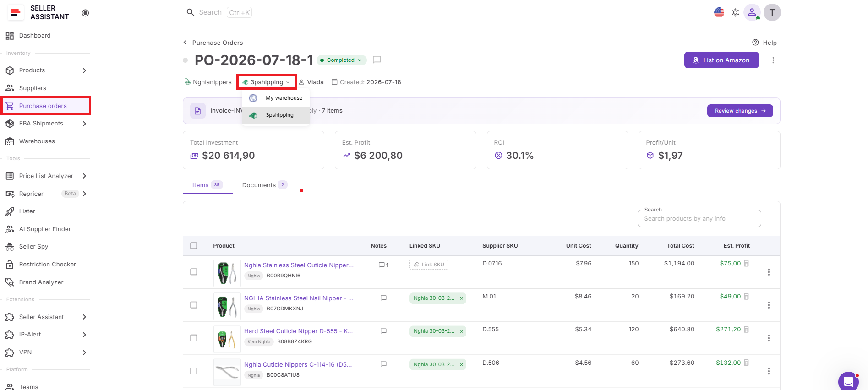
Task: Open the purchase order more-options menu
Action: [773, 60]
